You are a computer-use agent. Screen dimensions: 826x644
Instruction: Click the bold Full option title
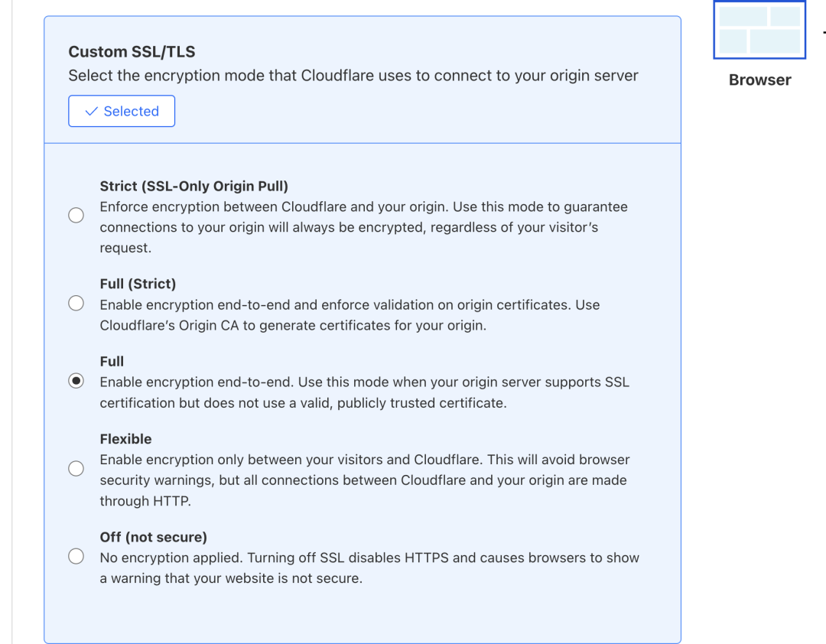tap(112, 362)
